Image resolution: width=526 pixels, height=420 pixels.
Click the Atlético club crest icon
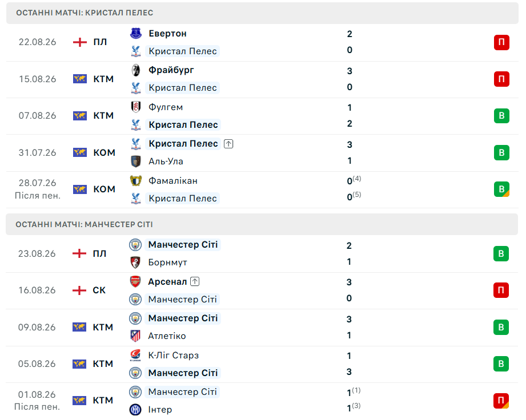[x=135, y=336]
